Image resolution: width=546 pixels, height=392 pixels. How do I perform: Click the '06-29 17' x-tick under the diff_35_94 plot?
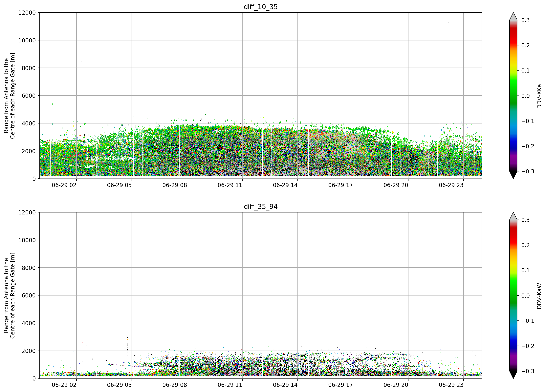pos(341,385)
